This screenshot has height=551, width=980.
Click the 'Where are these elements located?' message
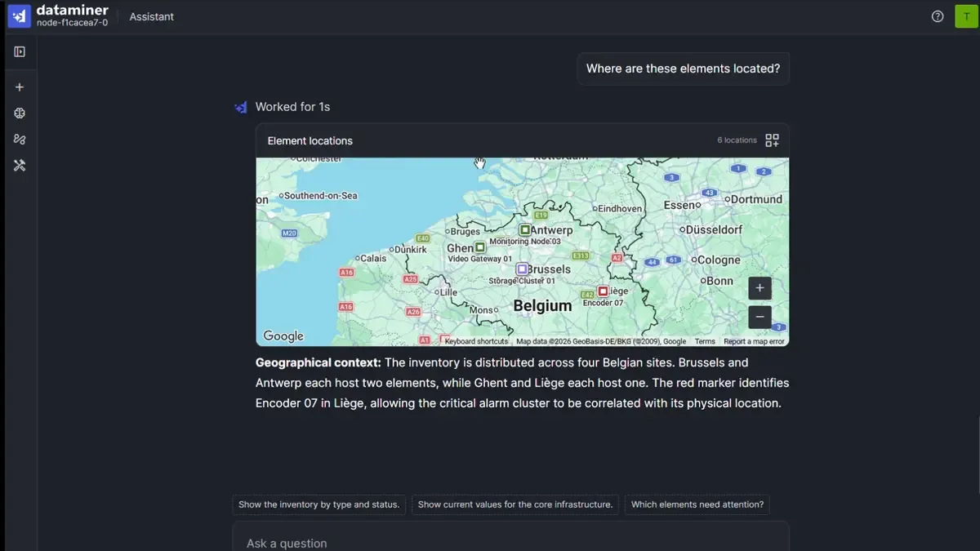[683, 69]
